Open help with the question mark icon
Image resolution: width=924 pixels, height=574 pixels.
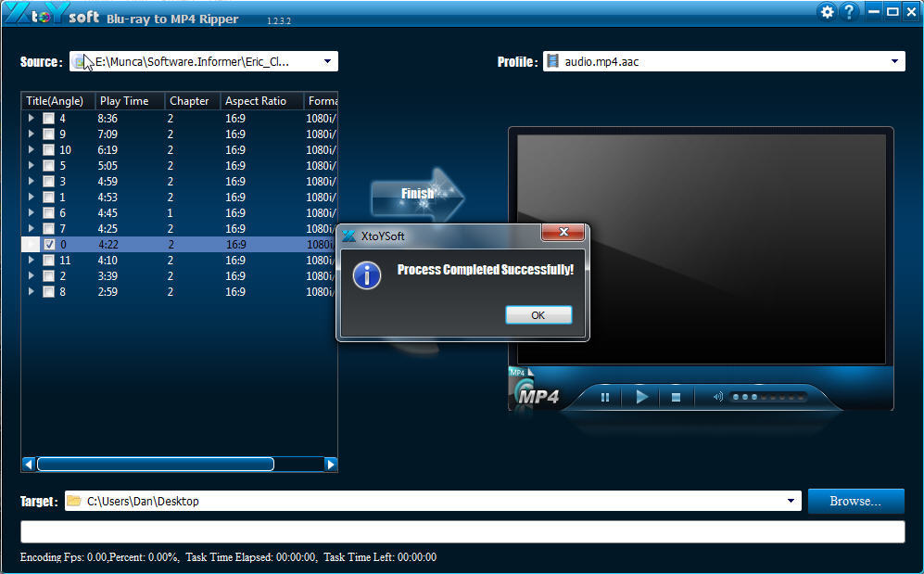pyautogui.click(x=849, y=12)
